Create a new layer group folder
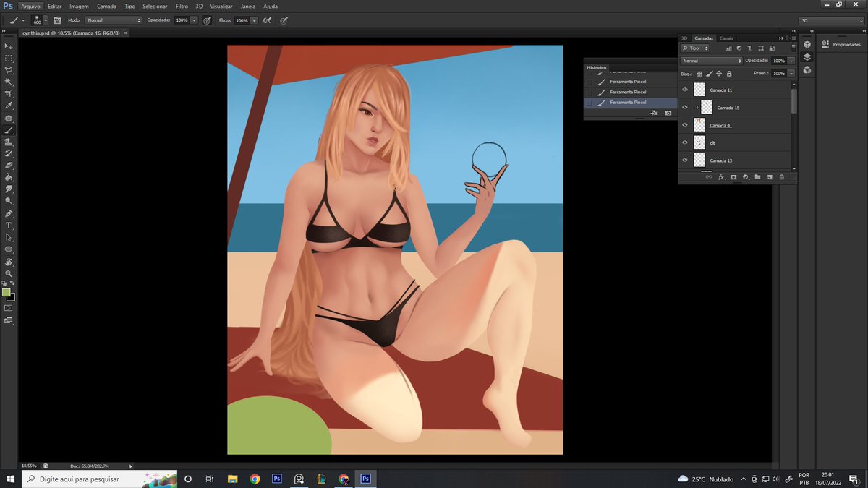The width and height of the screenshot is (868, 488). coord(757,177)
